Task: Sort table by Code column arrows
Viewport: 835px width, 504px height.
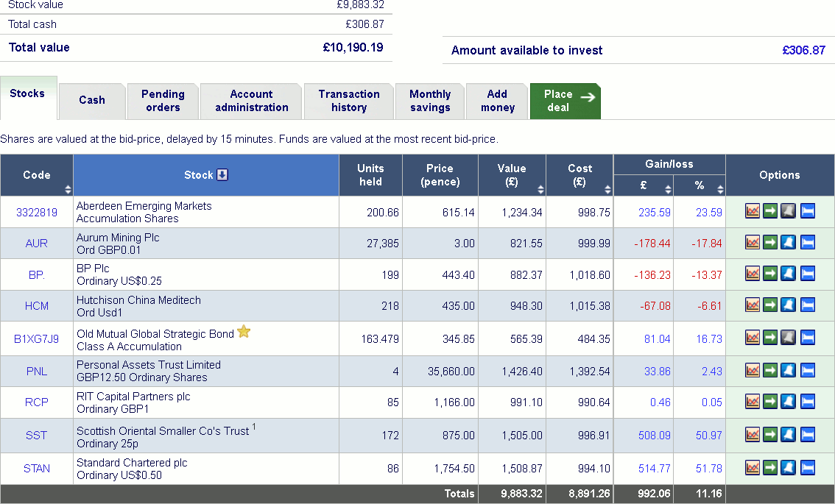Action: click(68, 190)
